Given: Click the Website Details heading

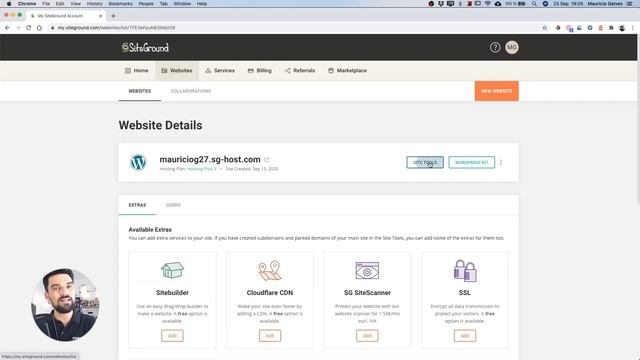Looking at the screenshot, I should click(160, 125).
